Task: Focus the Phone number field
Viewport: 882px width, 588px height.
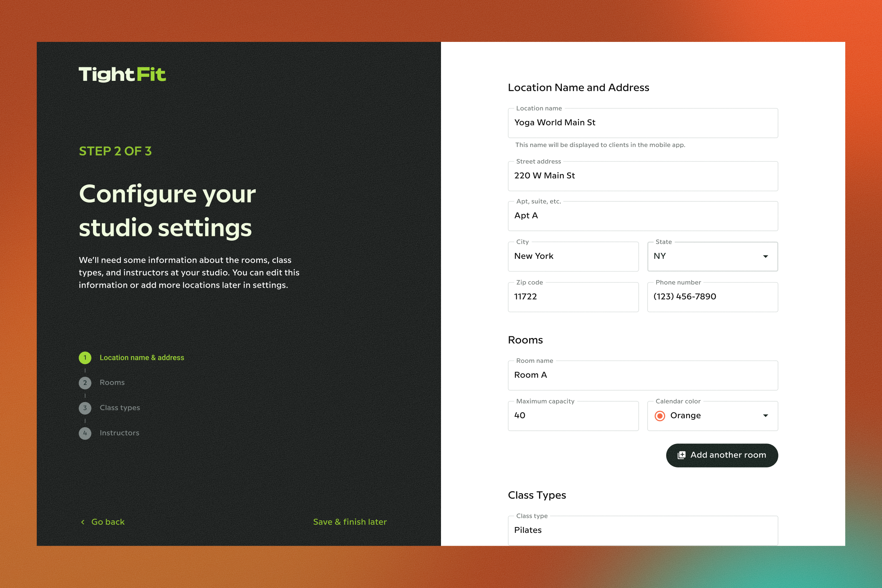Action: coord(713,297)
